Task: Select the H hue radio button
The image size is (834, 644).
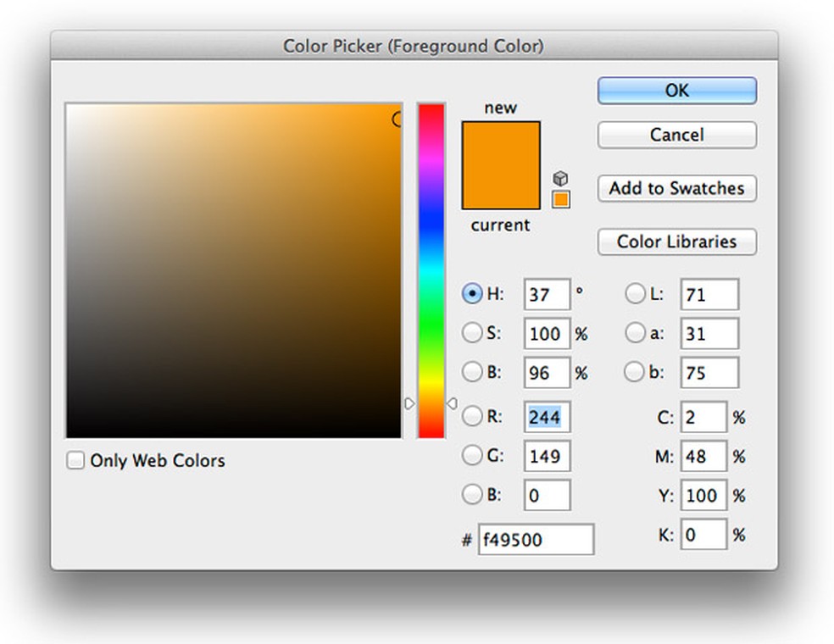Action: point(472,294)
